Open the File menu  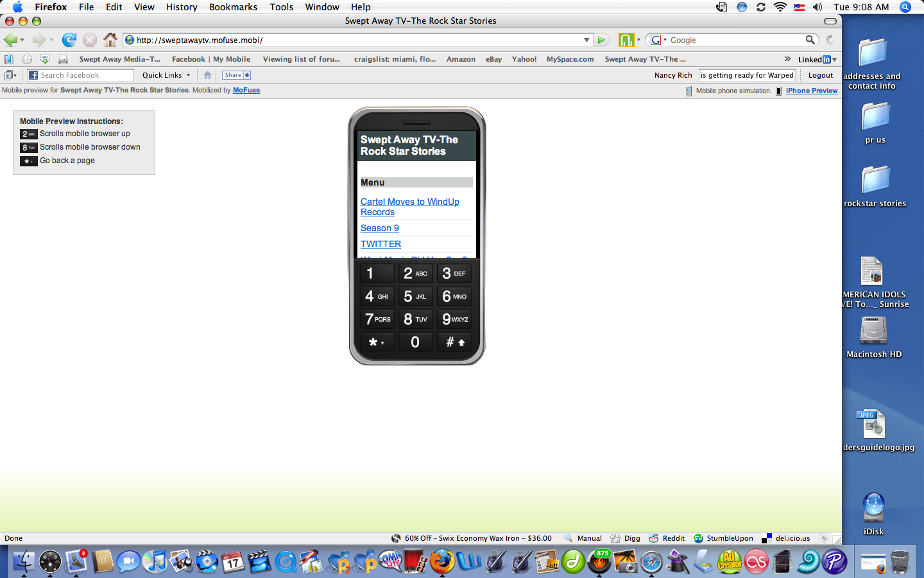pyautogui.click(x=86, y=7)
